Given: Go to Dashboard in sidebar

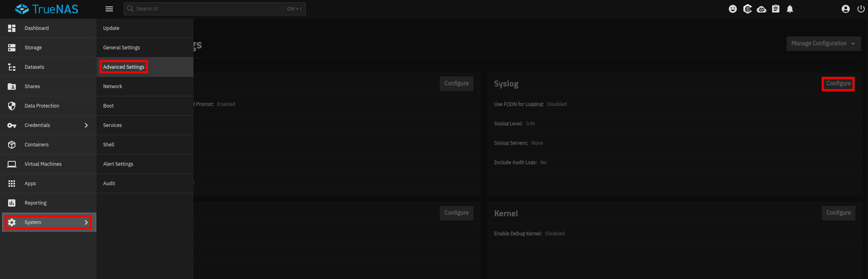Looking at the screenshot, I should (x=48, y=28).
